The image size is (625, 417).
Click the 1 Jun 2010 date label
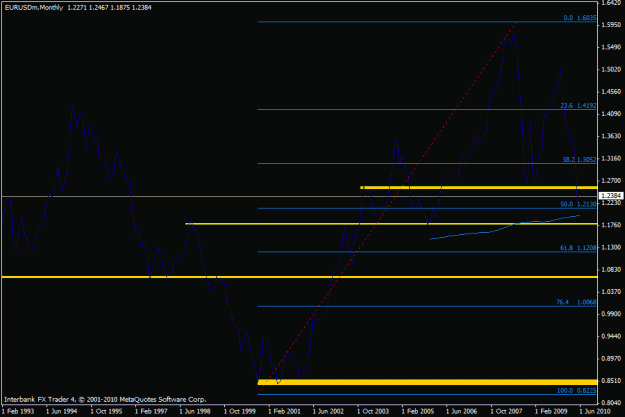(595, 411)
